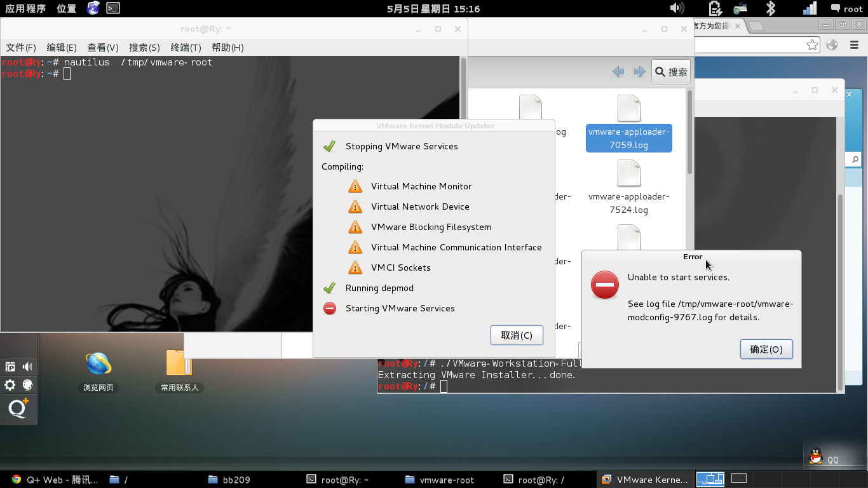Viewport: 868px width, 488px height.
Task: Click the green checkmark beside Stopping VMware Services
Action: pyautogui.click(x=329, y=146)
